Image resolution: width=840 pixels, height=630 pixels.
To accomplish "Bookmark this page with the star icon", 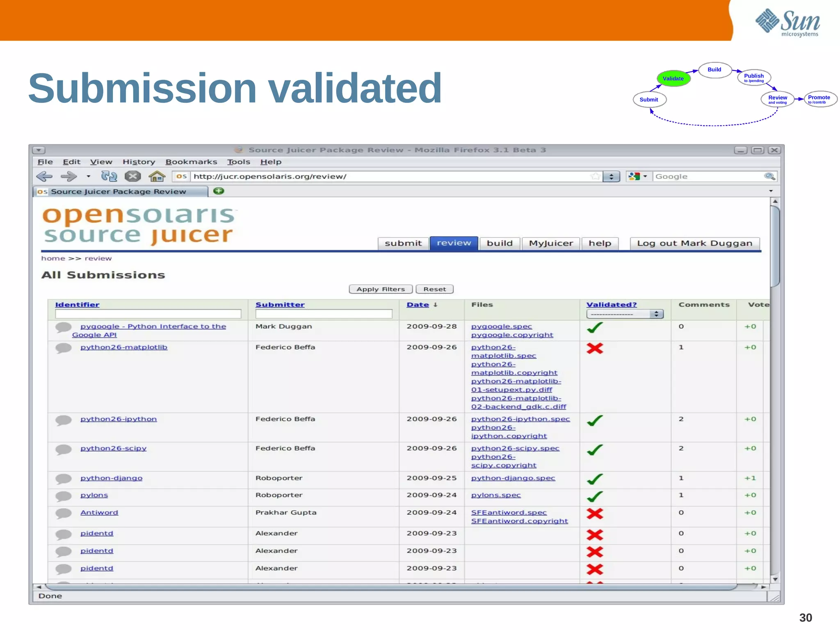I will pos(595,176).
